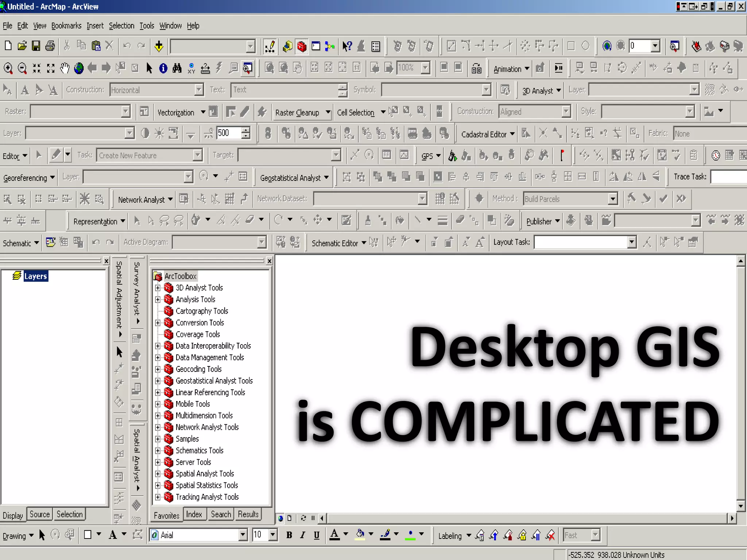Screen dimensions: 747x560
Task: Click the line color swatch
Action: coord(385,535)
